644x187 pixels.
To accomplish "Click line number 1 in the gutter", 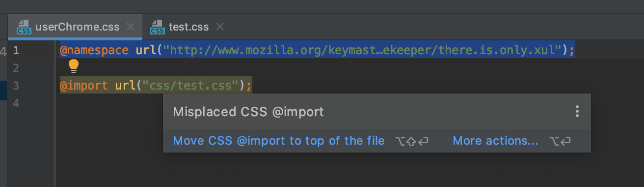I will tap(16, 50).
